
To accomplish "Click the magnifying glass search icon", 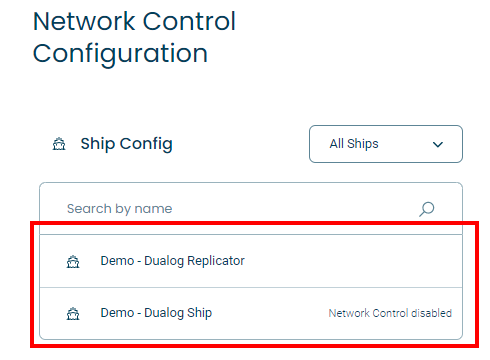I will pos(427,209).
